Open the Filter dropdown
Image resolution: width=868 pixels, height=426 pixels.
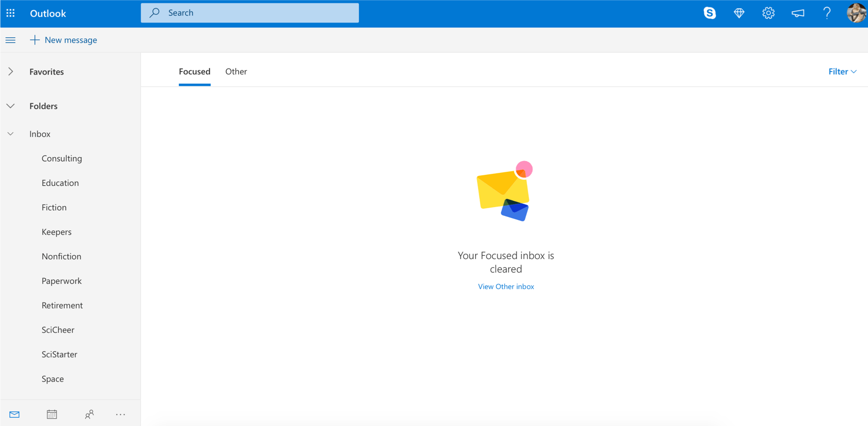click(843, 71)
